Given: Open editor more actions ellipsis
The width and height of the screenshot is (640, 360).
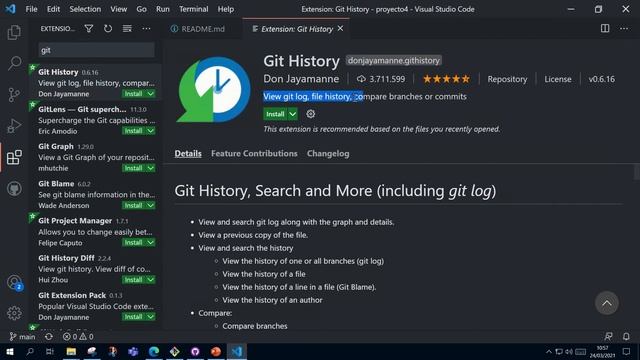Looking at the screenshot, I should 624,29.
